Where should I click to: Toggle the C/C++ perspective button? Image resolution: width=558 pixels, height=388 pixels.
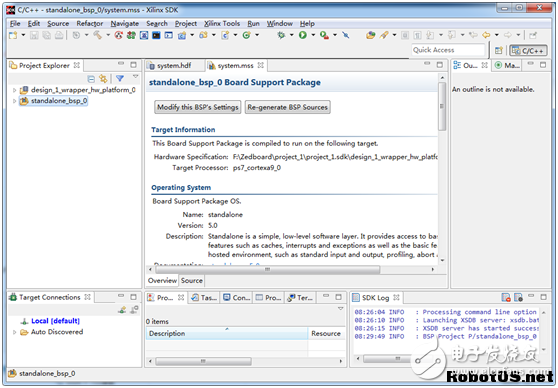(528, 51)
